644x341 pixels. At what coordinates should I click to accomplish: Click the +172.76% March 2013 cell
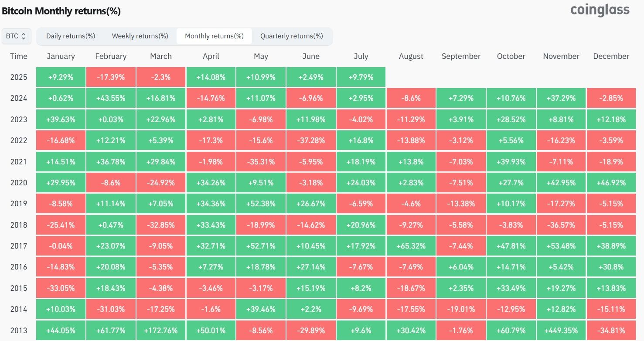pos(161,330)
